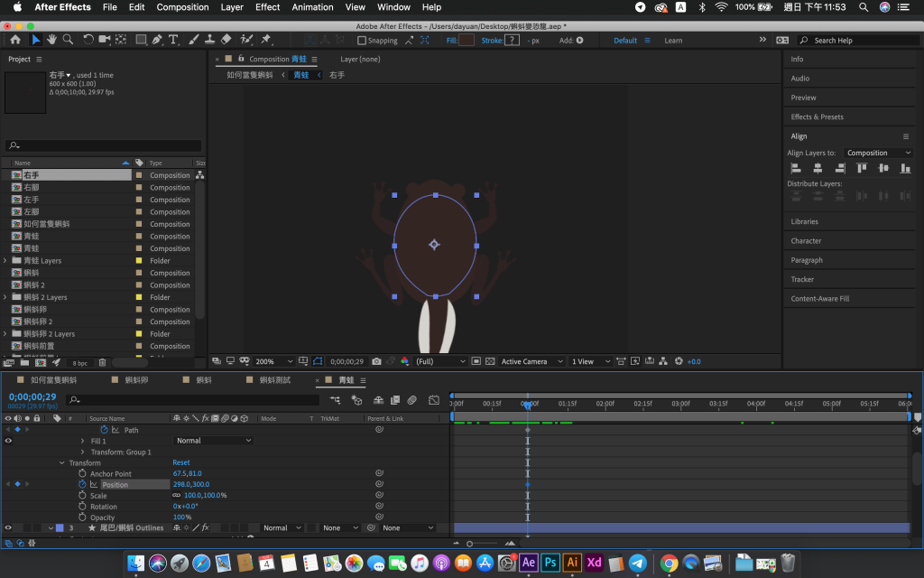Viewport: 924px width, 578px height.
Task: Select the Hand tool in the toolbar
Action: [x=52, y=40]
